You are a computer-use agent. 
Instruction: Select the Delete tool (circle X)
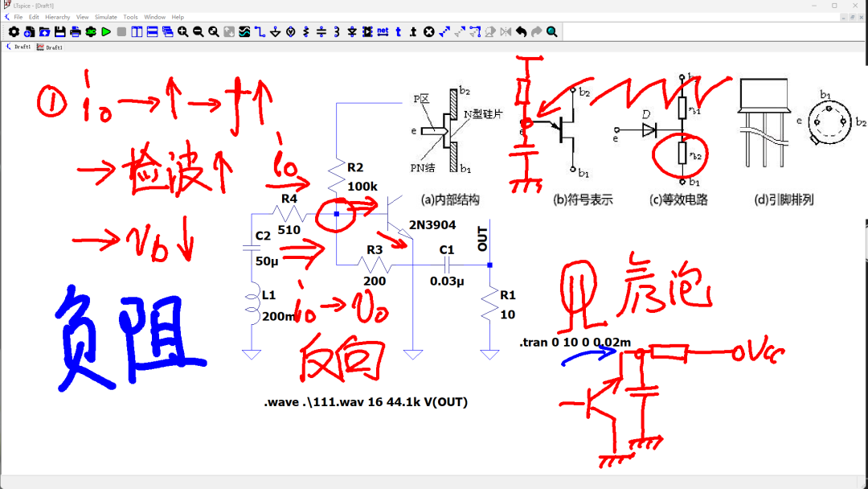(428, 32)
